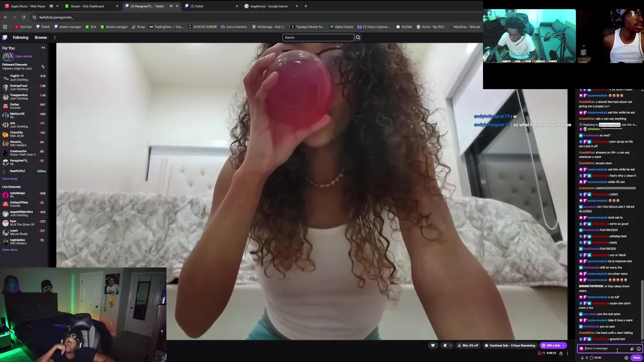The width and height of the screenshot is (644, 362).
Task: Click the Twitch Search input field
Action: point(318,37)
